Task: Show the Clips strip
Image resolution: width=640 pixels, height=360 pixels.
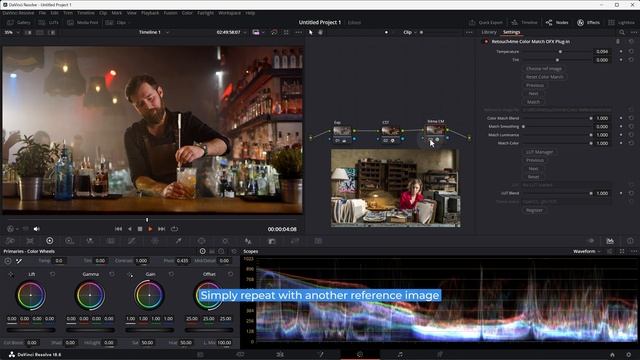Action: coord(117,22)
